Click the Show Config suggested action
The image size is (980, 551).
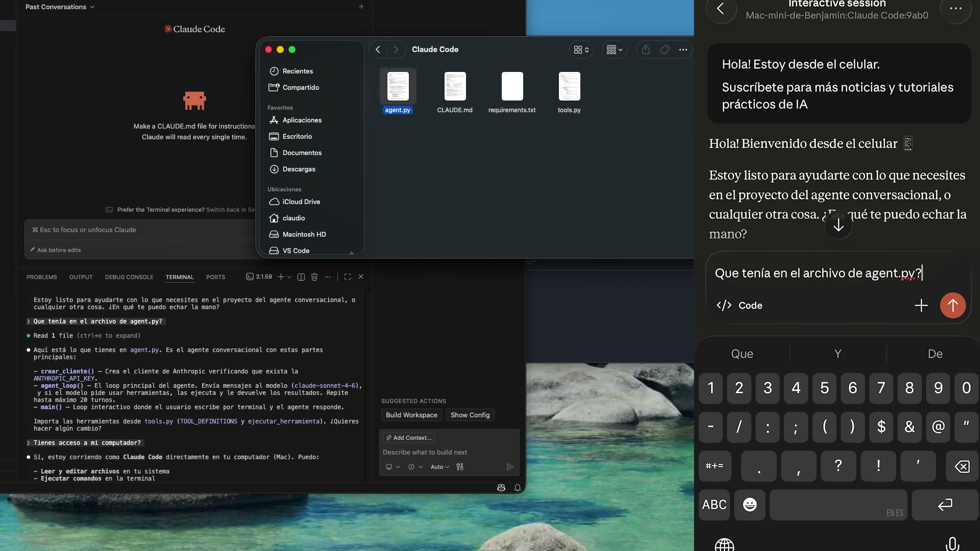tap(470, 415)
